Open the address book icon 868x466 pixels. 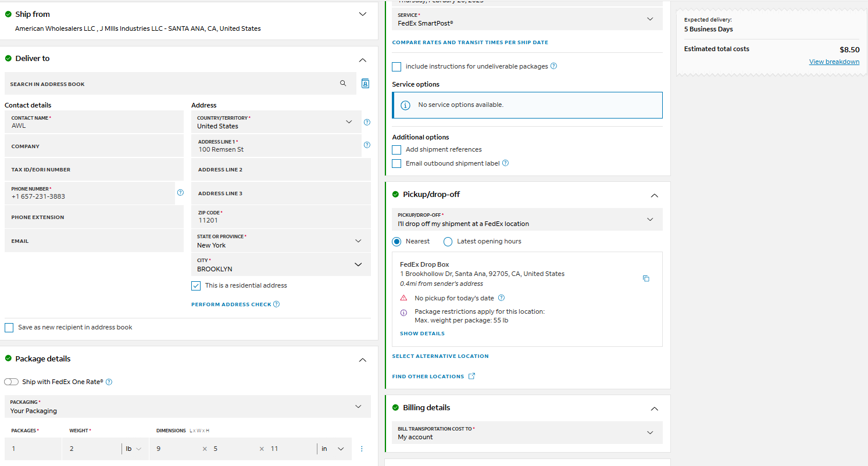click(x=365, y=84)
